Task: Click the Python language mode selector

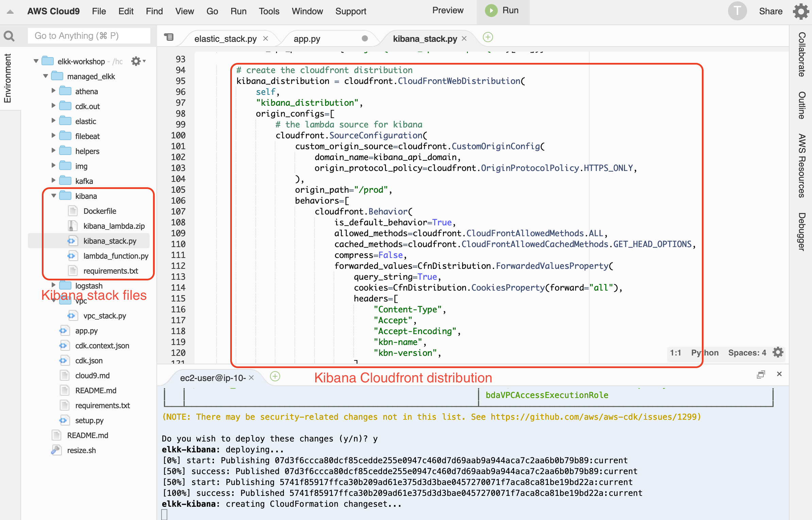Action: (705, 352)
